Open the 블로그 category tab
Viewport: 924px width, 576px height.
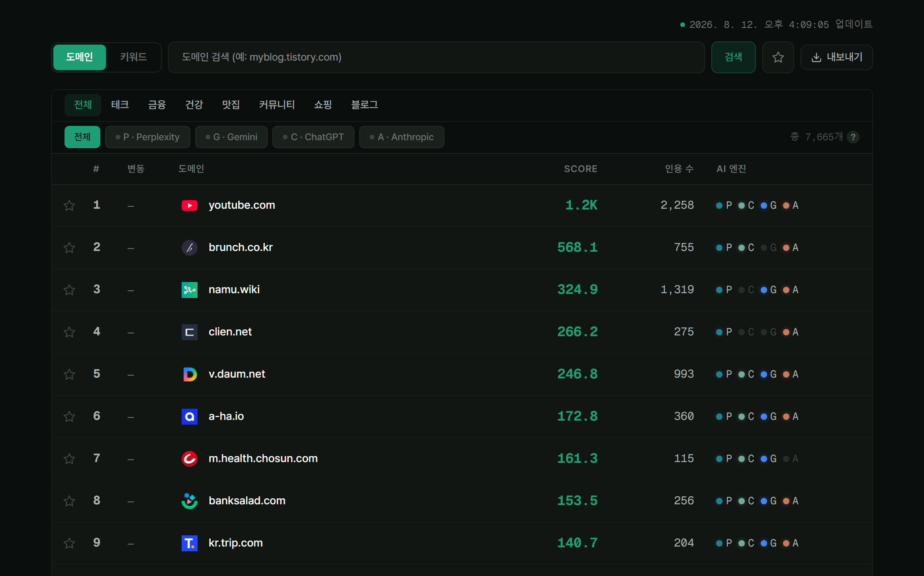pos(364,105)
